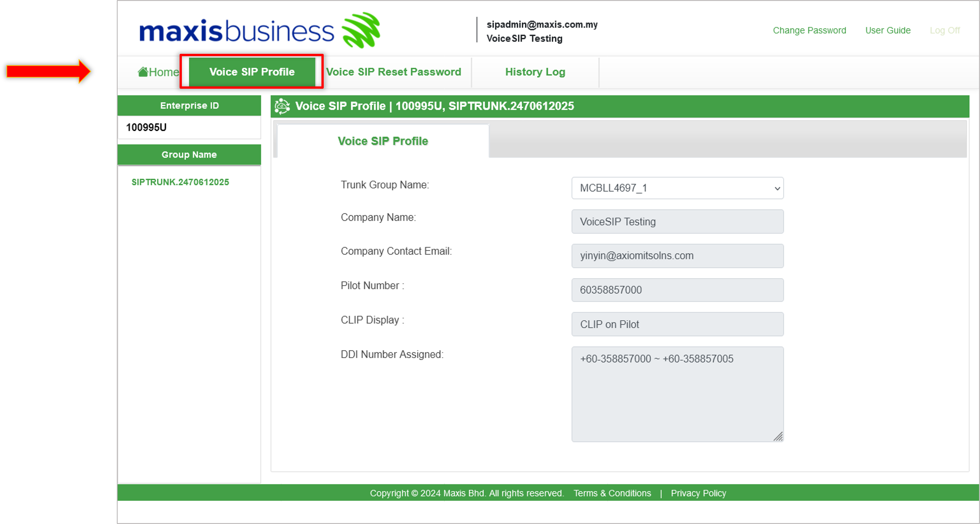980x524 pixels.
Task: Select the inner Voice SIP Profile tab
Action: [382, 141]
